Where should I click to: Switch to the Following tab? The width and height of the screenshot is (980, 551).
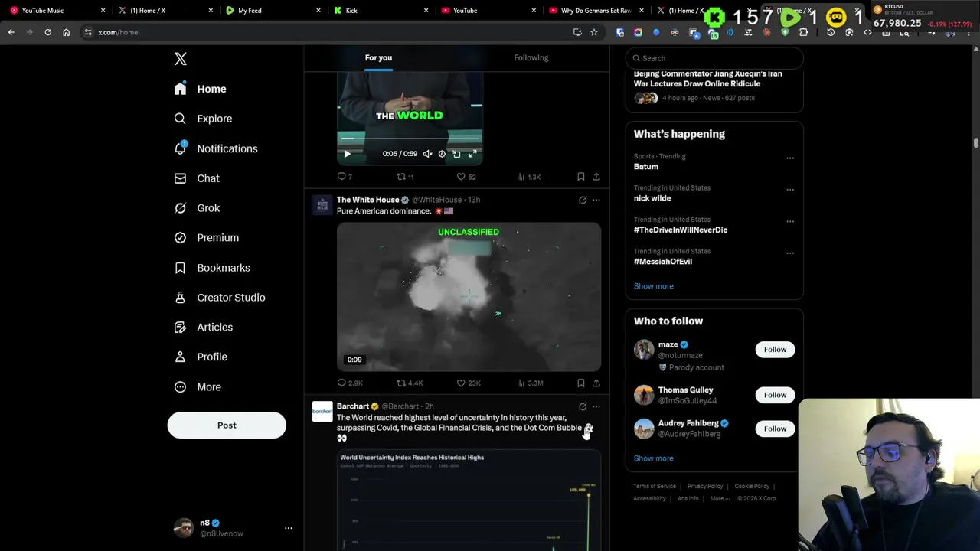click(x=531, y=57)
